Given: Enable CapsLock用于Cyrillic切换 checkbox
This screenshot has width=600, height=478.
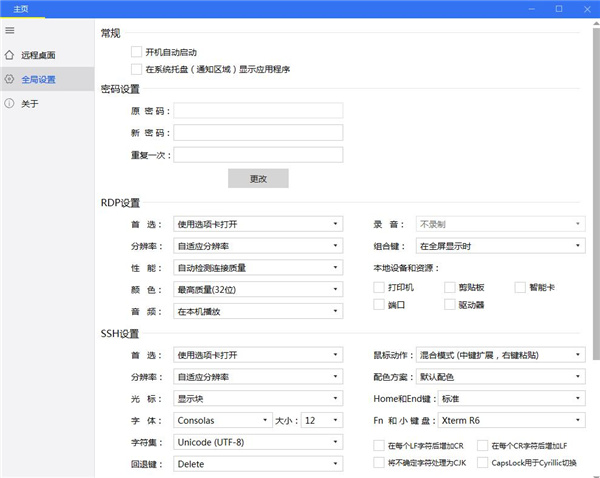Looking at the screenshot, I should click(483, 463).
